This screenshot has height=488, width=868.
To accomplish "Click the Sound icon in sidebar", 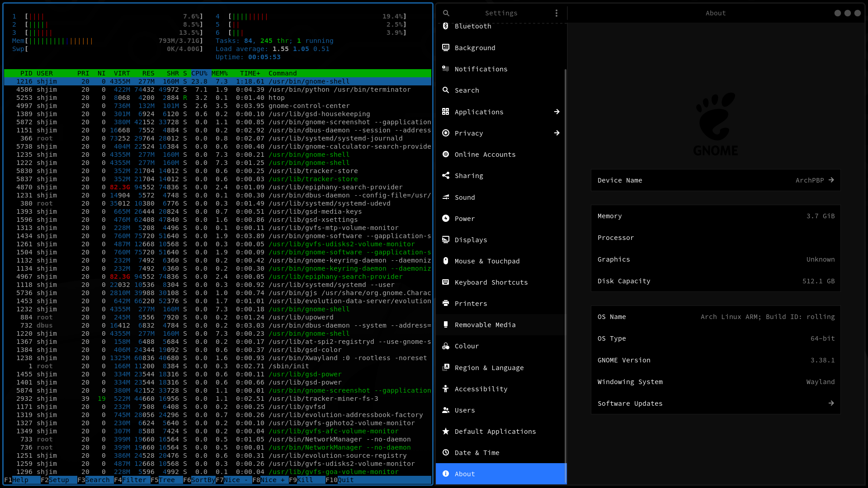I will click(x=446, y=197).
